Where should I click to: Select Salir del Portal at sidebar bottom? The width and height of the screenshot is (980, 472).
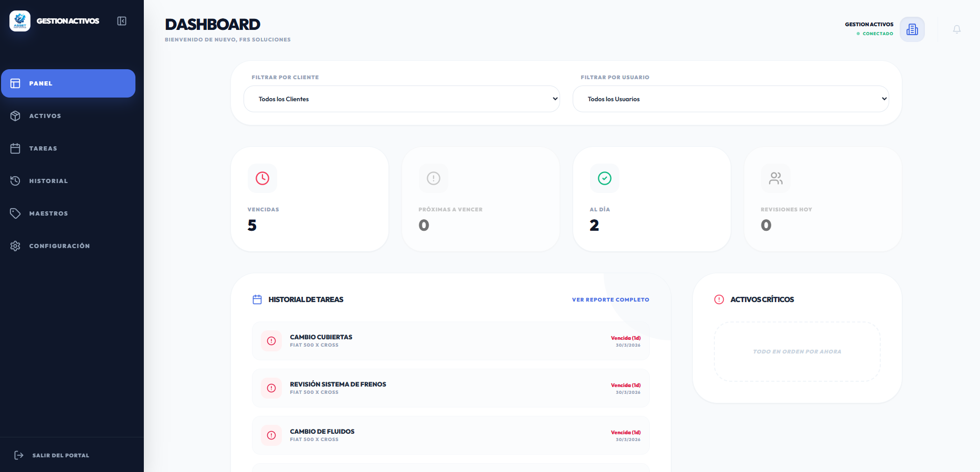click(x=60, y=455)
